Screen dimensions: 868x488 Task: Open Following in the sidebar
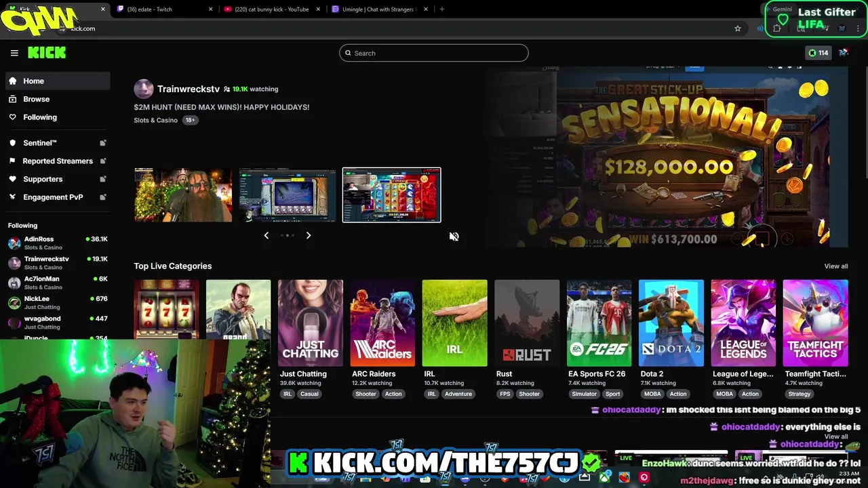(x=58, y=117)
